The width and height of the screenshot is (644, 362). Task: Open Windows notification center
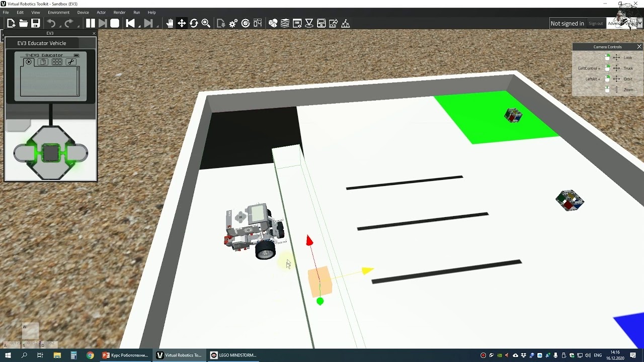click(633, 355)
